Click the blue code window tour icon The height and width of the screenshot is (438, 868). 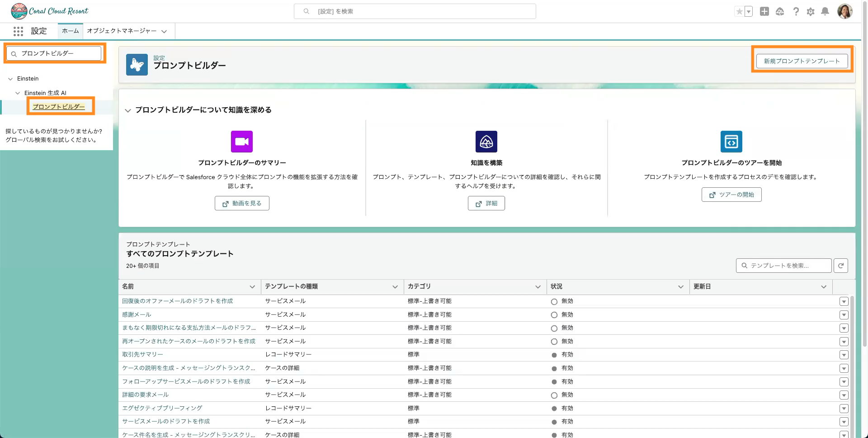(731, 142)
